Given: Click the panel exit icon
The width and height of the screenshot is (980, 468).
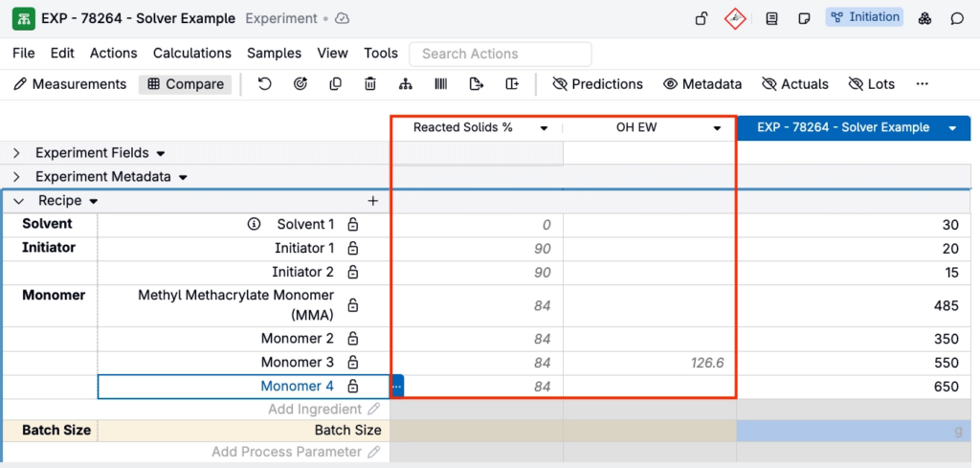Looking at the screenshot, I should coord(512,83).
